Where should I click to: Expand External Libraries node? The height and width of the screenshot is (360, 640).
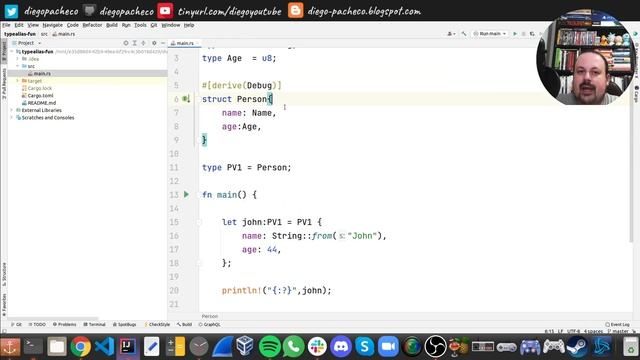tap(12, 110)
